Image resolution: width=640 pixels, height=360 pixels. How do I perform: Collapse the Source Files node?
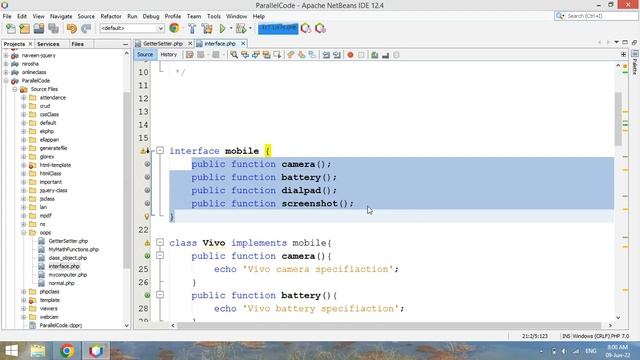coord(15,89)
